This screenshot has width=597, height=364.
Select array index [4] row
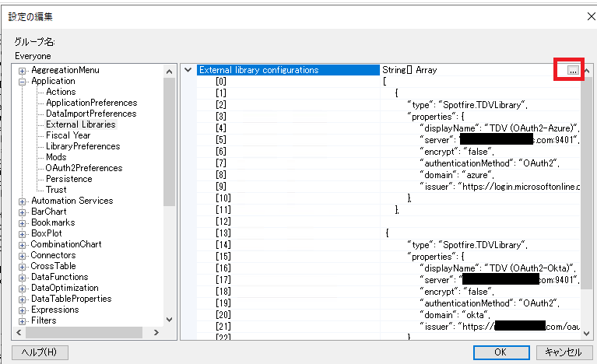click(x=288, y=128)
